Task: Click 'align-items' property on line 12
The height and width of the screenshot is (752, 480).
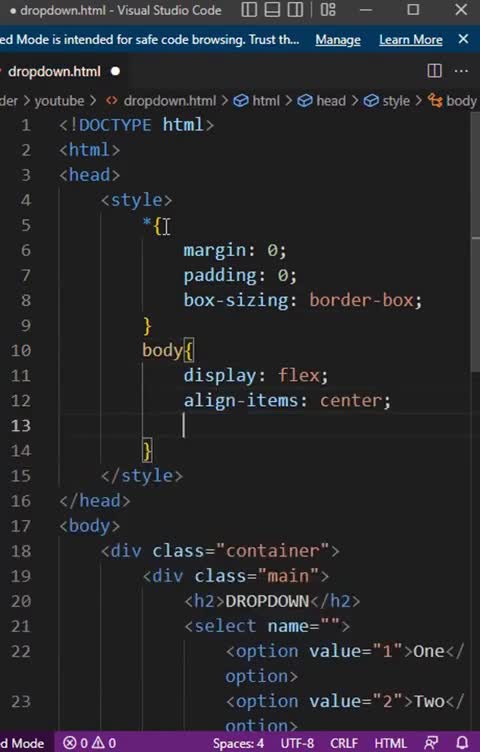Action: [x=241, y=401]
